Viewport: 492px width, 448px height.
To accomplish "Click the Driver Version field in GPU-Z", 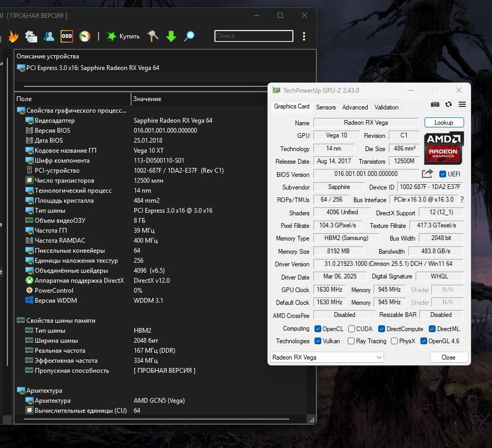I will pyautogui.click(x=388, y=264).
